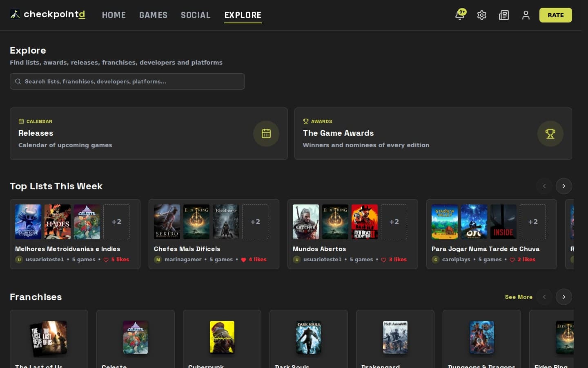
Task: Select the EXPLORE tab
Action: 243,15
